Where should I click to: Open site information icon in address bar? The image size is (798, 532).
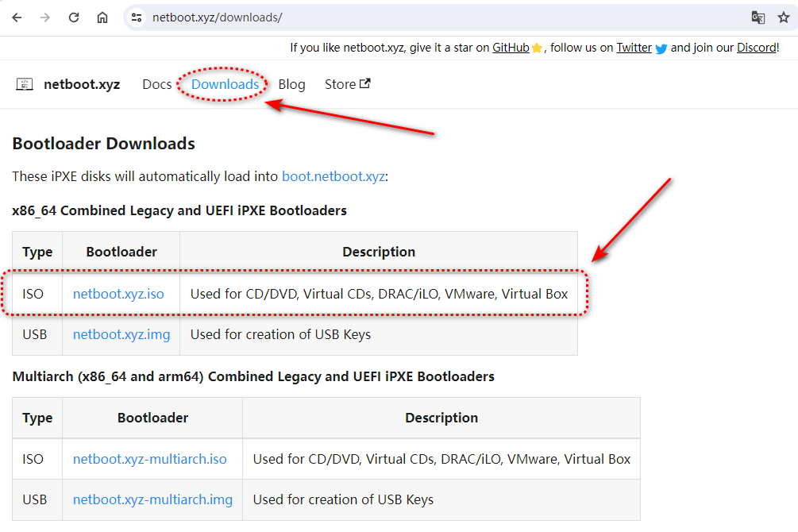(137, 17)
